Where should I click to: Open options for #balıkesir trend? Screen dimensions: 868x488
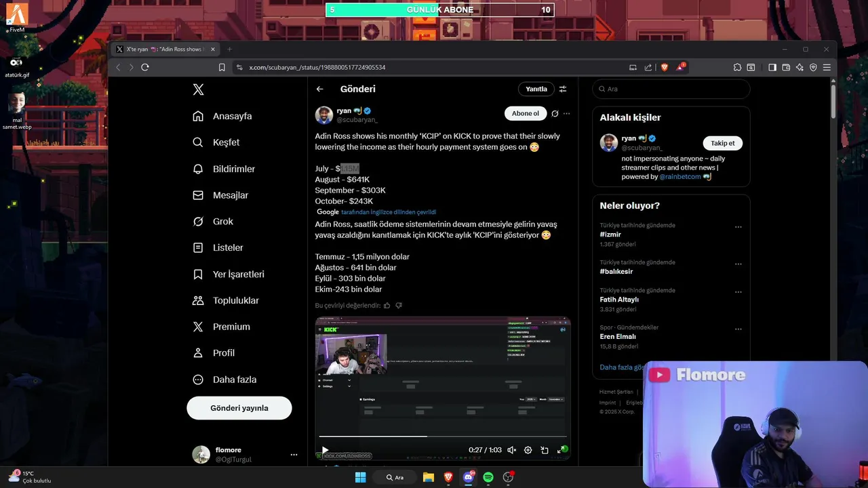click(x=738, y=264)
